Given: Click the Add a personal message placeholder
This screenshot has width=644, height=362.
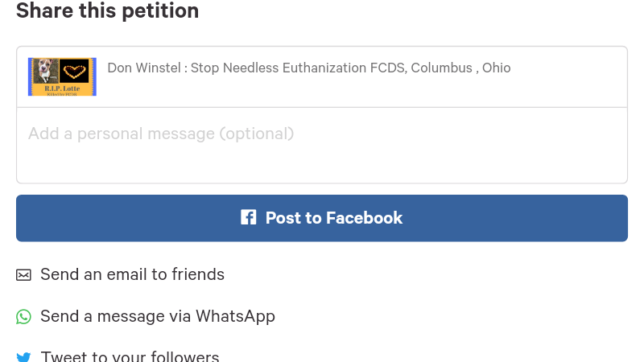Looking at the screenshot, I should [x=161, y=134].
